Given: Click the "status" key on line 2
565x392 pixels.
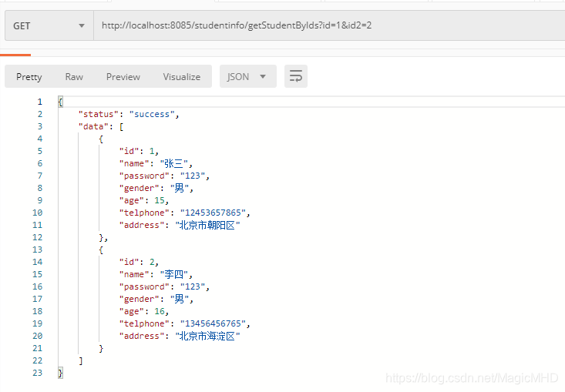Looking at the screenshot, I should tap(99, 114).
